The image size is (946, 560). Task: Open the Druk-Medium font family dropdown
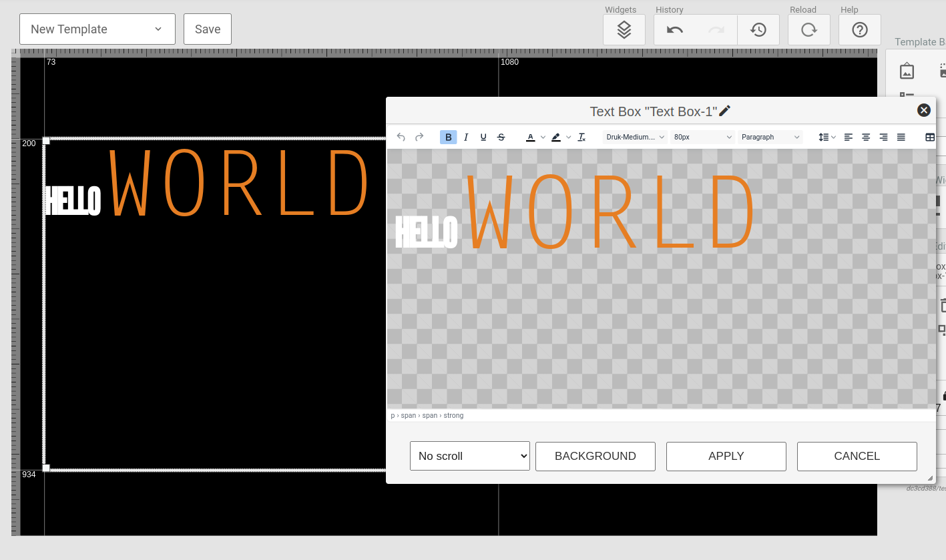click(x=633, y=137)
